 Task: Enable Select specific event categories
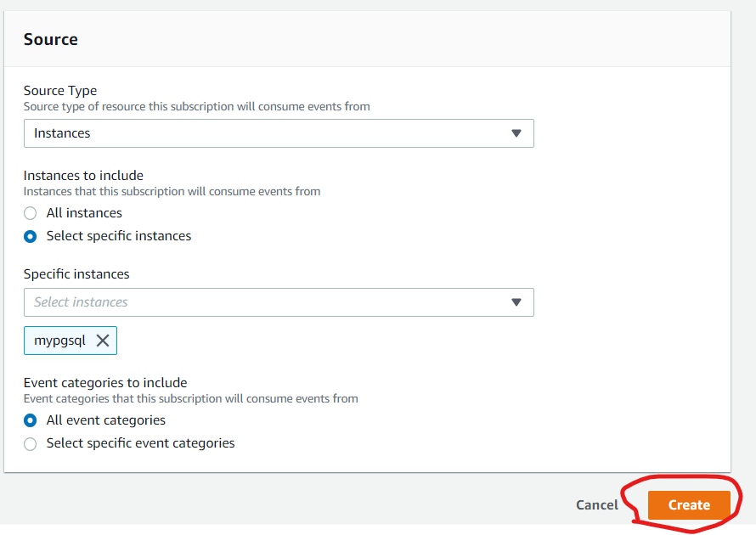(30, 443)
